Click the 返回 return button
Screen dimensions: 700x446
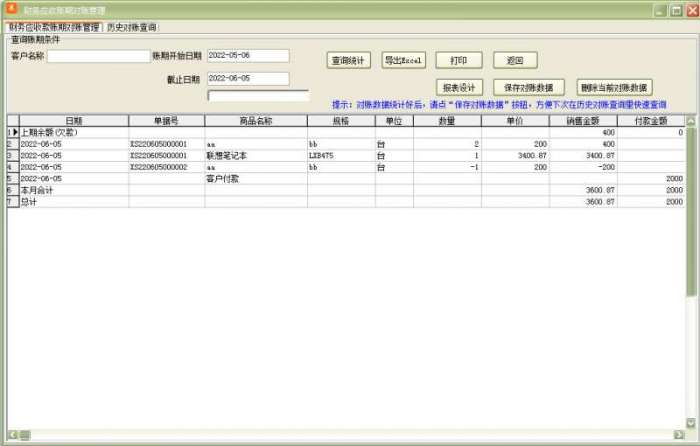coord(515,60)
